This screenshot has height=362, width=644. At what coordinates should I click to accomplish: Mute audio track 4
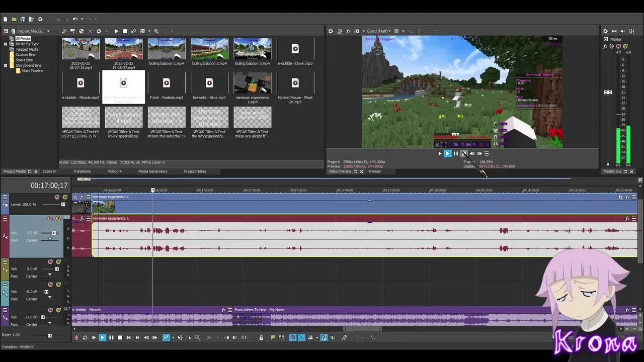click(x=50, y=261)
